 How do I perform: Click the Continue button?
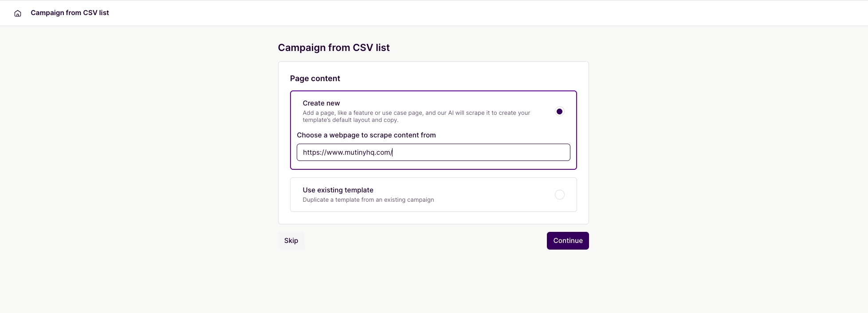568,241
